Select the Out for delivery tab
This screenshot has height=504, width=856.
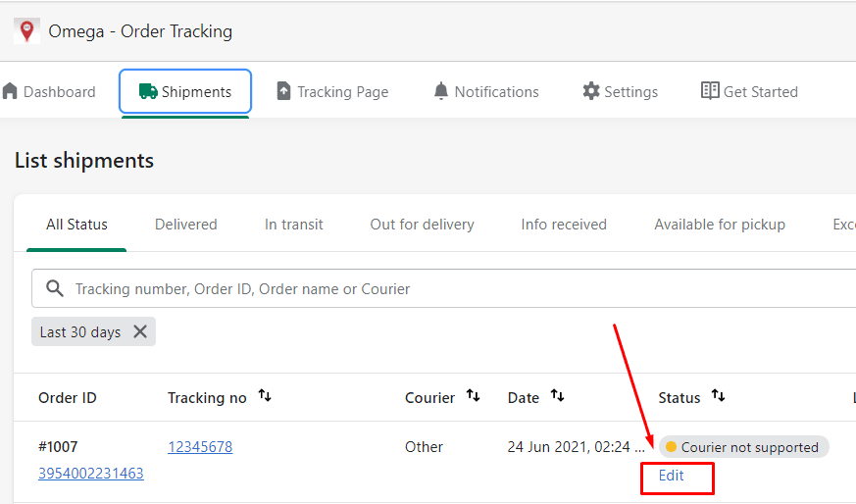click(422, 225)
